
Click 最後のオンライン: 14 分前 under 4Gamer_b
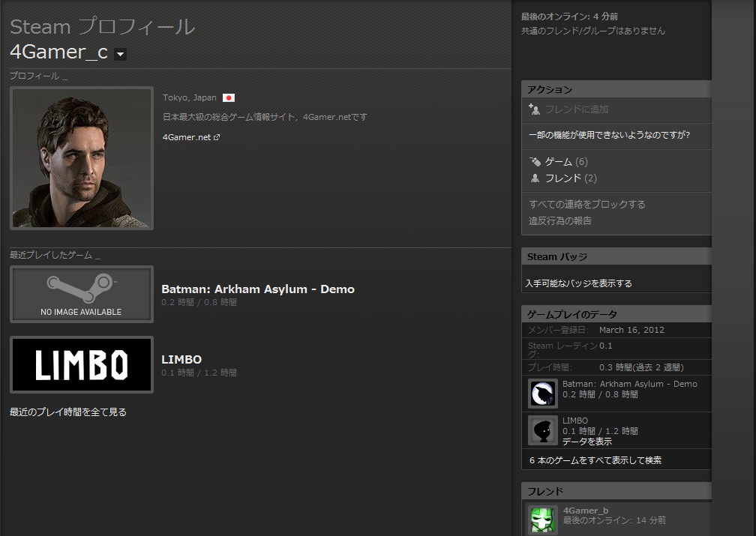614,520
